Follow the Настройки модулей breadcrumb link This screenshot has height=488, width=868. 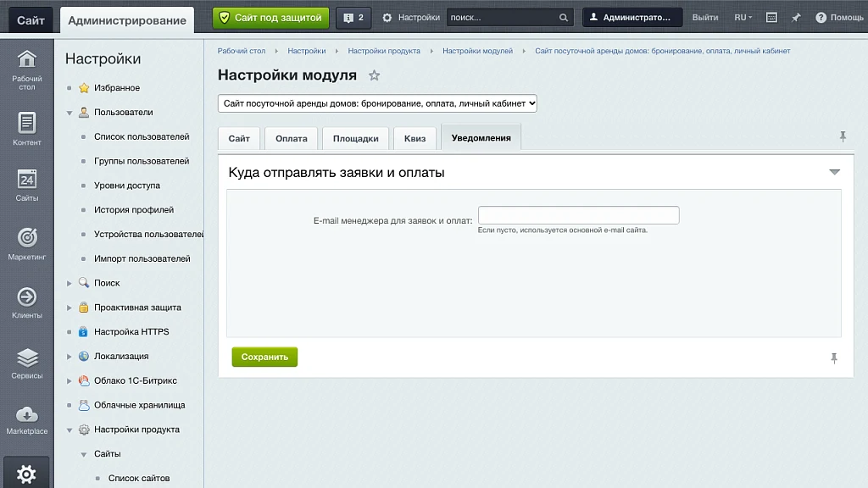pos(477,51)
